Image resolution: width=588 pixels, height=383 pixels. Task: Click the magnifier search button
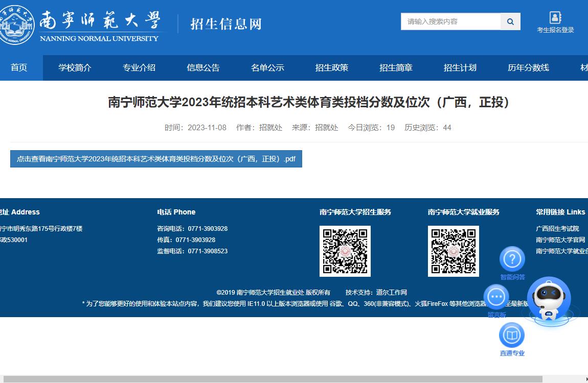tap(510, 22)
